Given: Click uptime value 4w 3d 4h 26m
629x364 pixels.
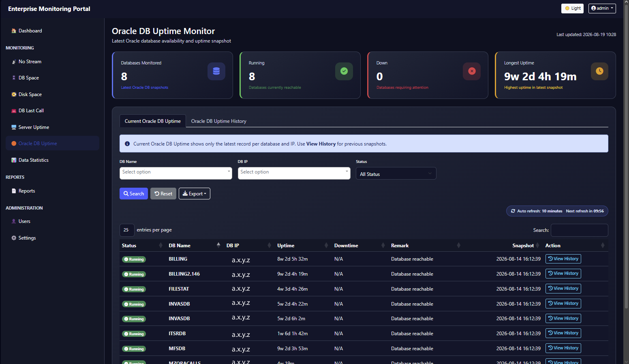Looking at the screenshot, I should click(x=293, y=289).
